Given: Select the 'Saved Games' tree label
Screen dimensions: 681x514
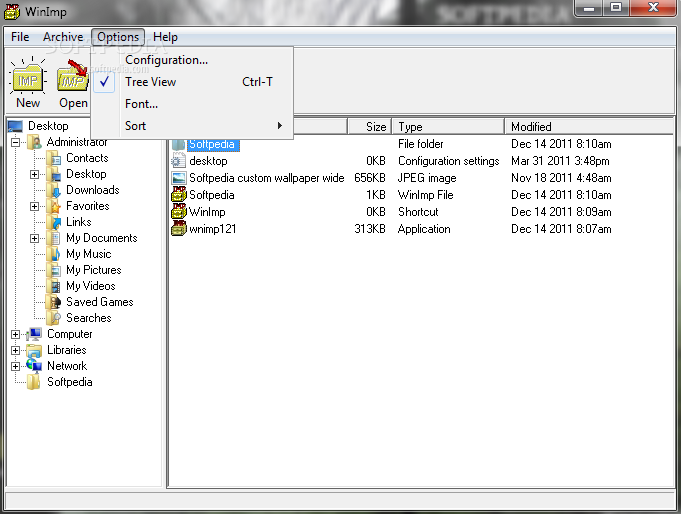Looking at the screenshot, I should click(99, 302).
